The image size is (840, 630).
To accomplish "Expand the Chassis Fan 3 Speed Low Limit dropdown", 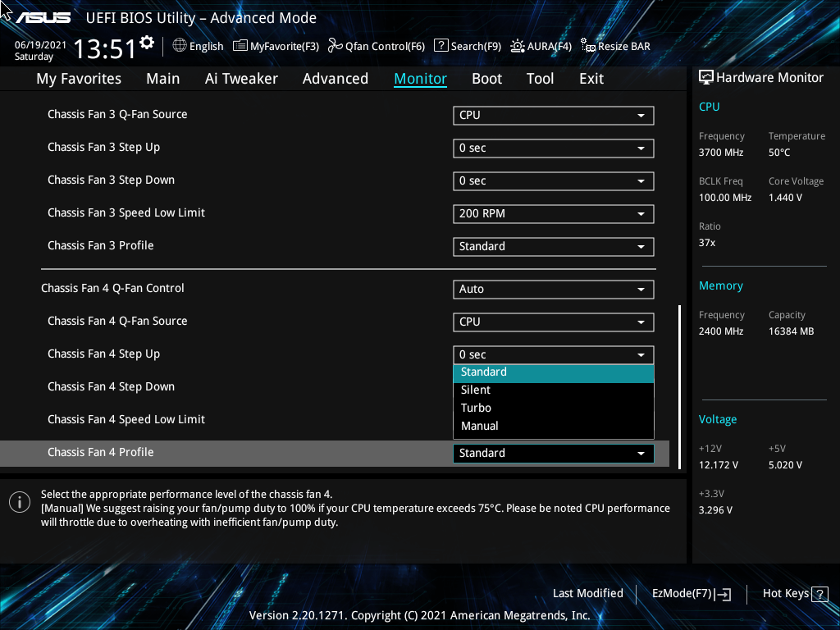I will (553, 213).
